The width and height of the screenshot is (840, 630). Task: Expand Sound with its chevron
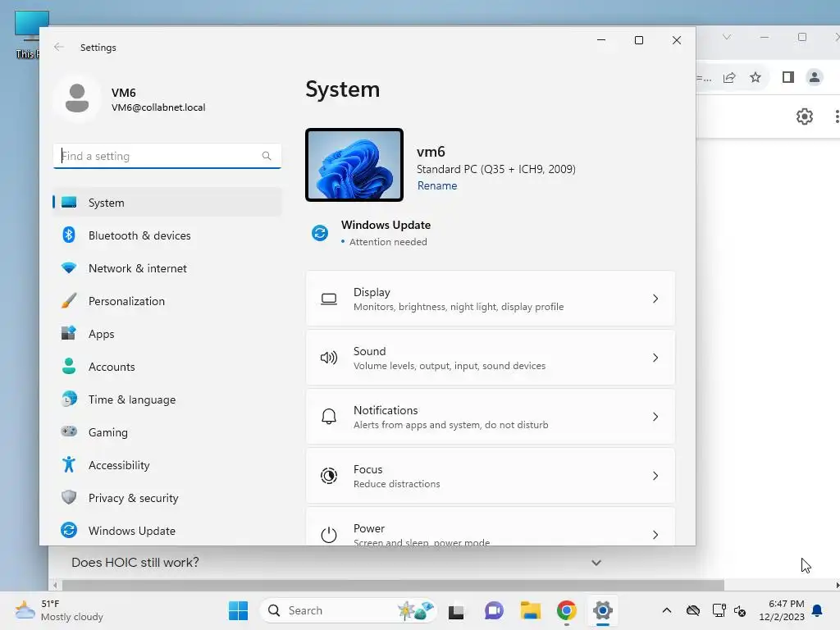(x=655, y=358)
